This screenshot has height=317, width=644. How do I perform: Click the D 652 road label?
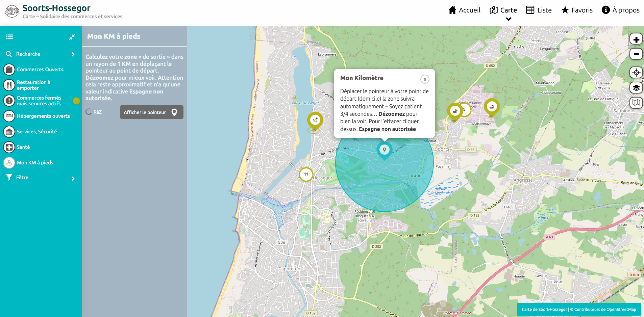pyautogui.click(x=490, y=66)
